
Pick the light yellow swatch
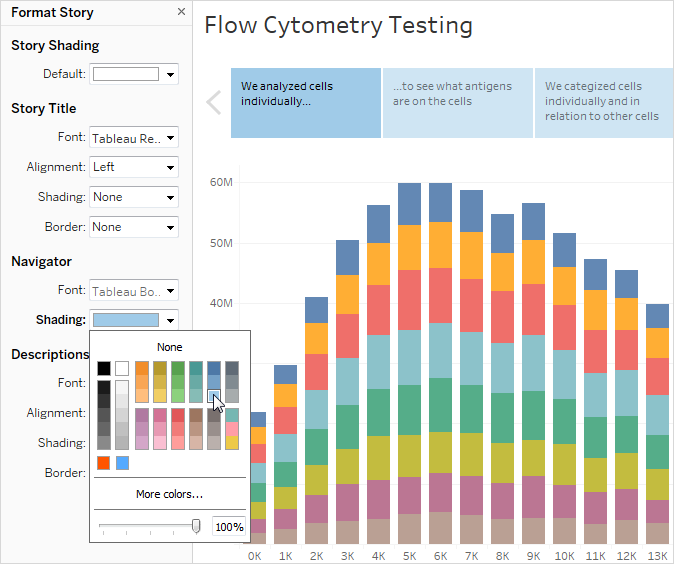click(x=160, y=395)
